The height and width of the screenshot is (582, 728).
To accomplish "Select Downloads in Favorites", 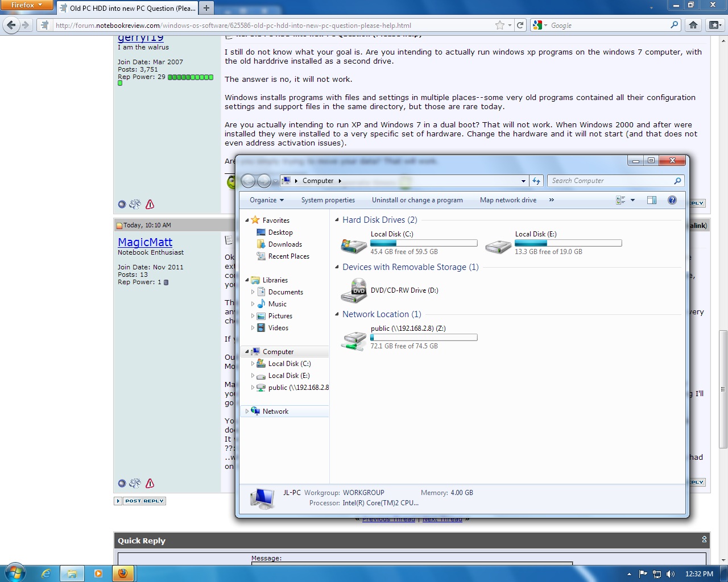I will click(285, 244).
